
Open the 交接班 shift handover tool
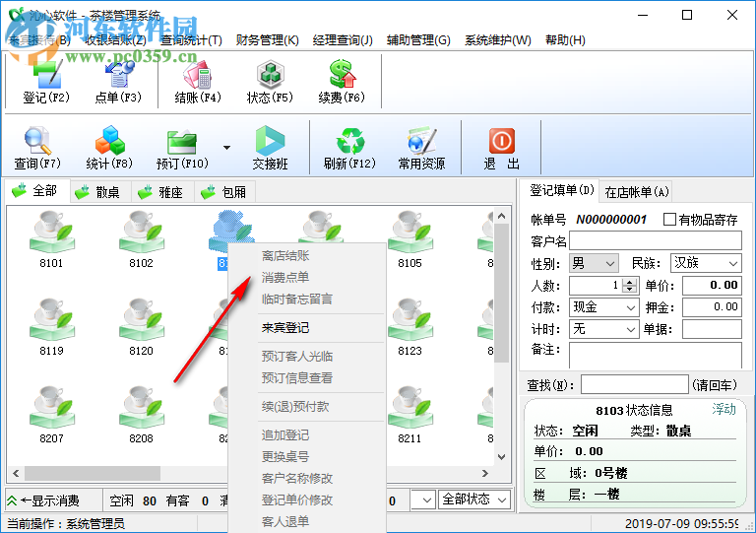(x=270, y=148)
